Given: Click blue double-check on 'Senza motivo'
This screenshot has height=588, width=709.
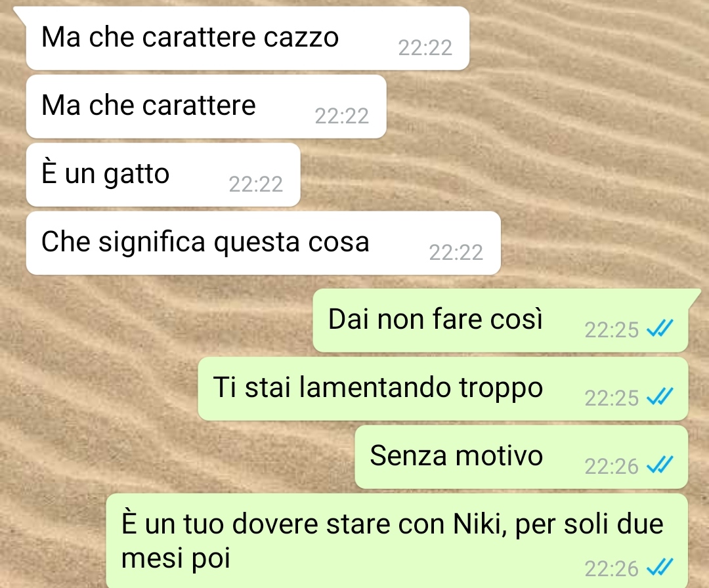Looking at the screenshot, I should pyautogui.click(x=660, y=465).
